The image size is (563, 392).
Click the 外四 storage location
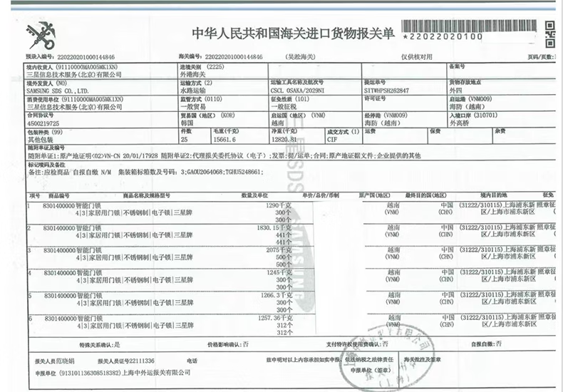click(x=455, y=91)
